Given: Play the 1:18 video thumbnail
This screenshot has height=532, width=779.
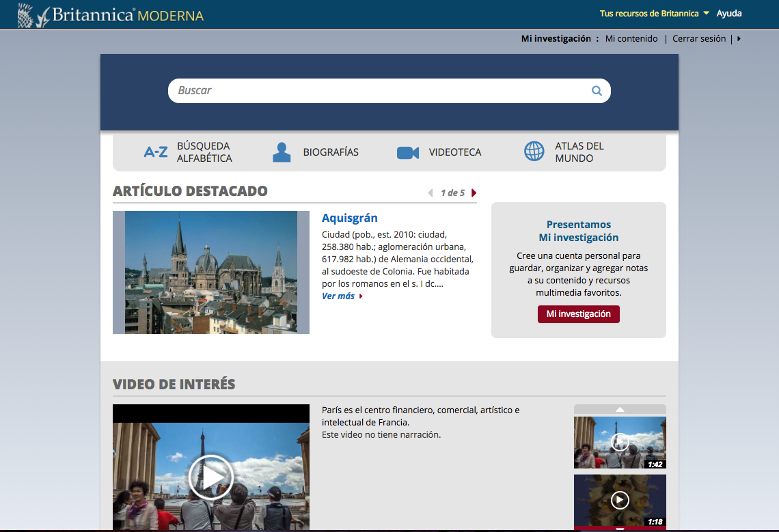Looking at the screenshot, I should click(x=620, y=500).
